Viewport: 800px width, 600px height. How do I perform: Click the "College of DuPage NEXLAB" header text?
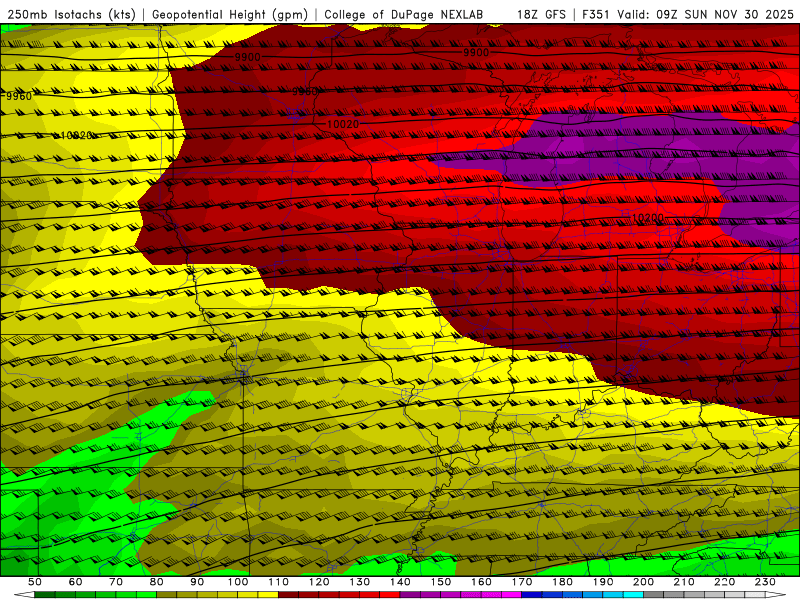pyautogui.click(x=403, y=14)
